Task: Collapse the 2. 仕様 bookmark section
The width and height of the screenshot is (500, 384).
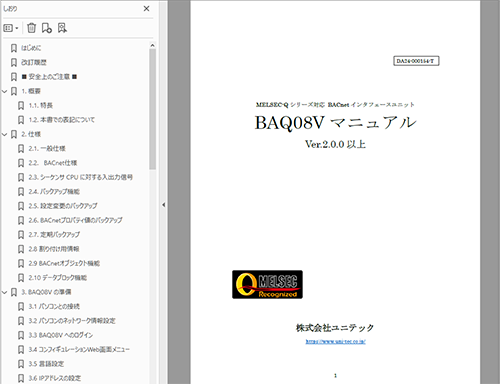Action: point(4,134)
